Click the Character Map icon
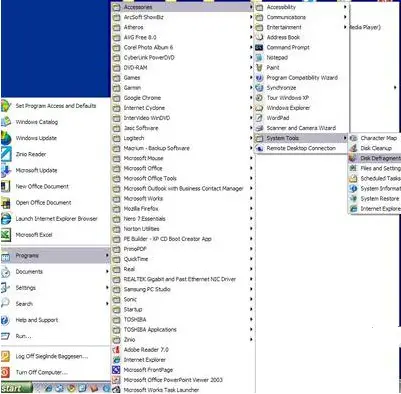The image size is (401, 394). coord(353,138)
